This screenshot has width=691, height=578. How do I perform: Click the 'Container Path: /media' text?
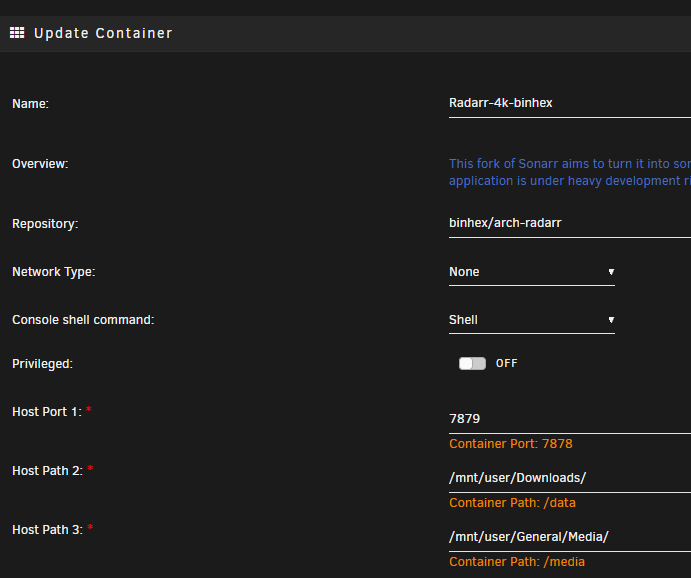(x=517, y=562)
